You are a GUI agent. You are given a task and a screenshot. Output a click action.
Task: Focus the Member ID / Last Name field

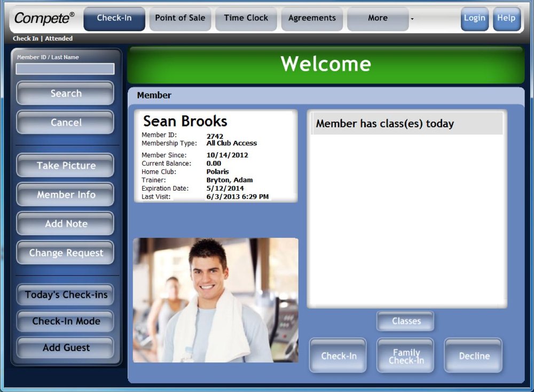pos(65,69)
